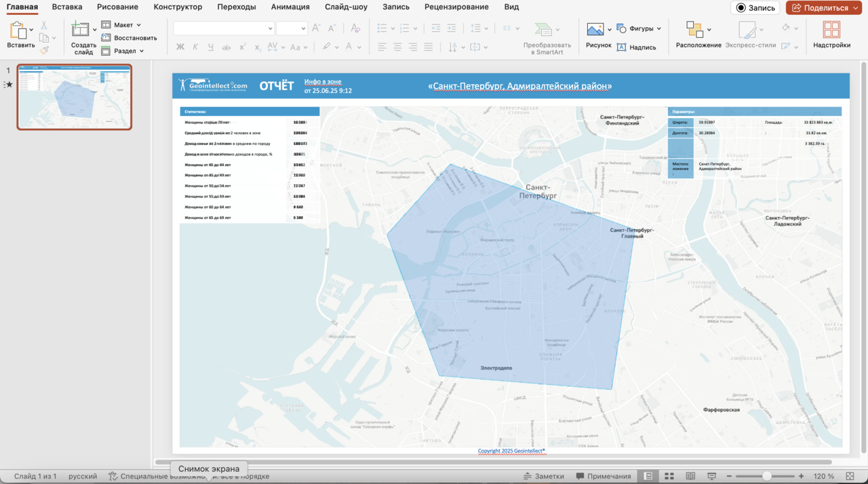Toggle the Примечания comments pane
This screenshot has height=484, width=868.
coord(603,477)
